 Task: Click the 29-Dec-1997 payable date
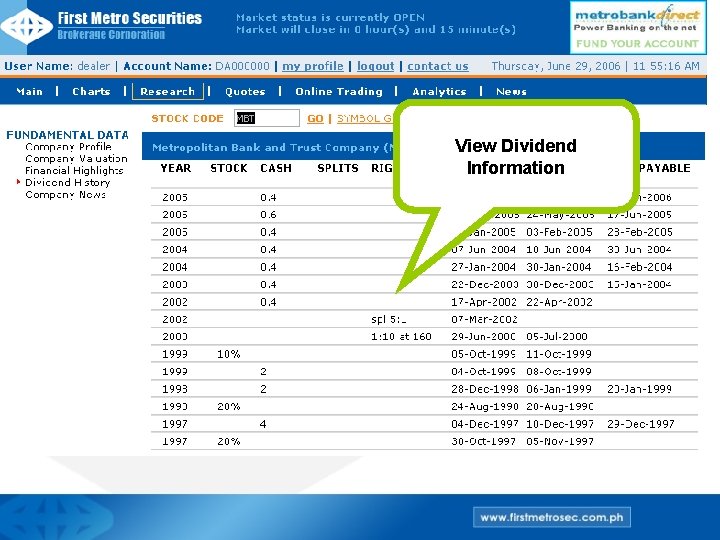(x=641, y=424)
